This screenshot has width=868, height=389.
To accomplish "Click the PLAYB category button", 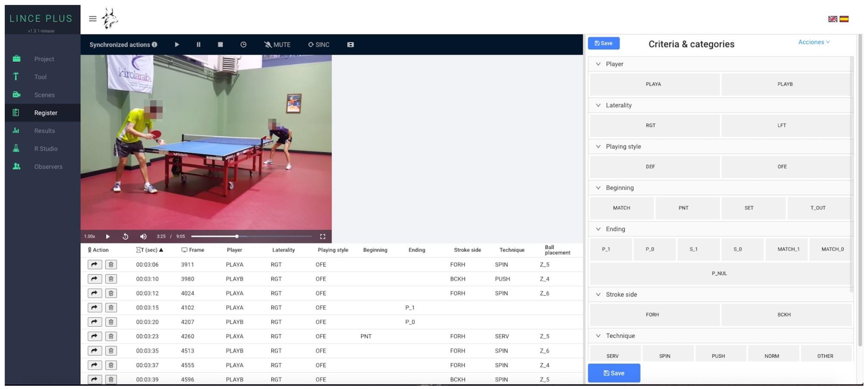I will click(785, 84).
